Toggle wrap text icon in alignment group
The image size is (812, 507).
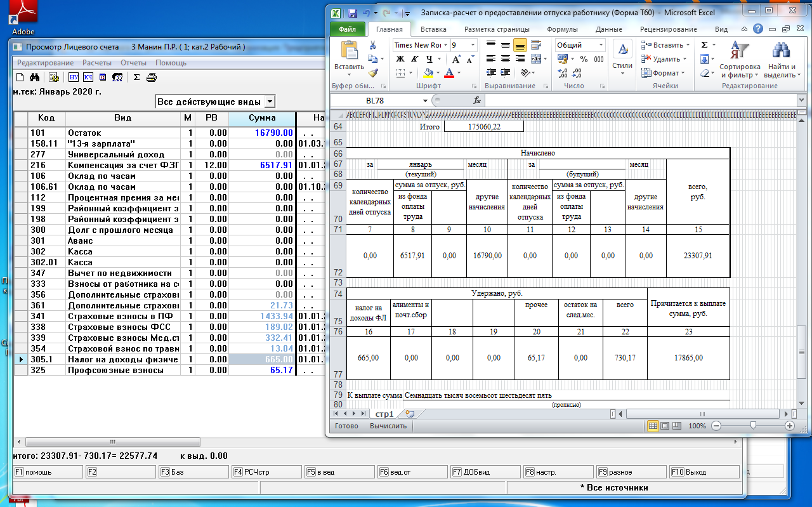535,45
